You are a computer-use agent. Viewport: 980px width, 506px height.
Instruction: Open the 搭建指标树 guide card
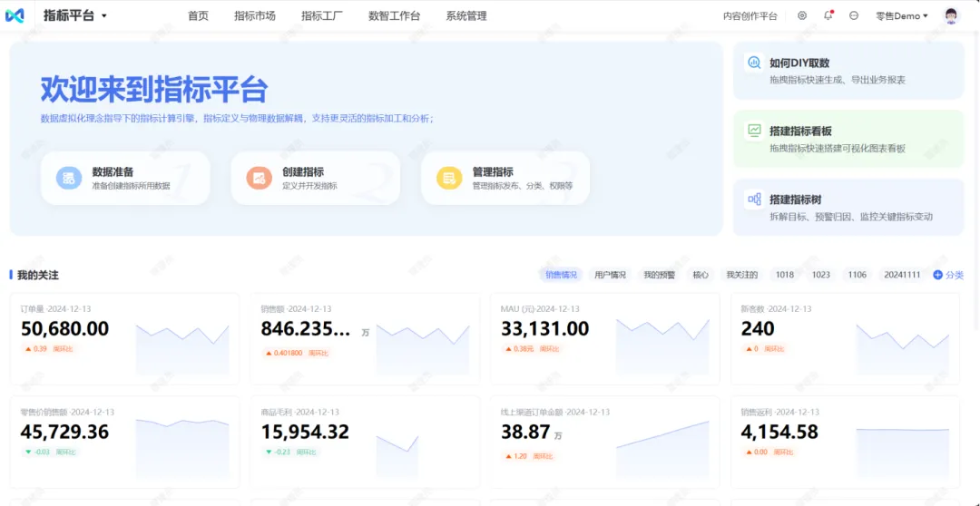click(x=848, y=208)
